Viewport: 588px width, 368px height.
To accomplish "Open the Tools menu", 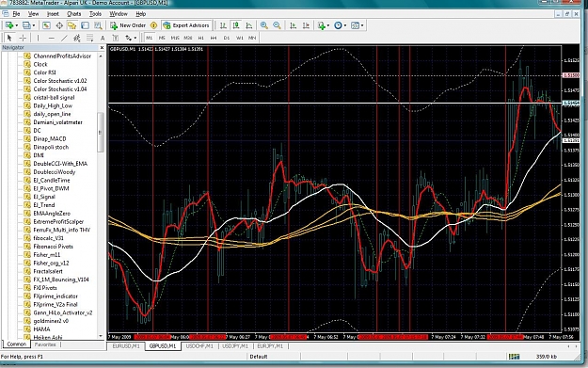I will pos(95,14).
